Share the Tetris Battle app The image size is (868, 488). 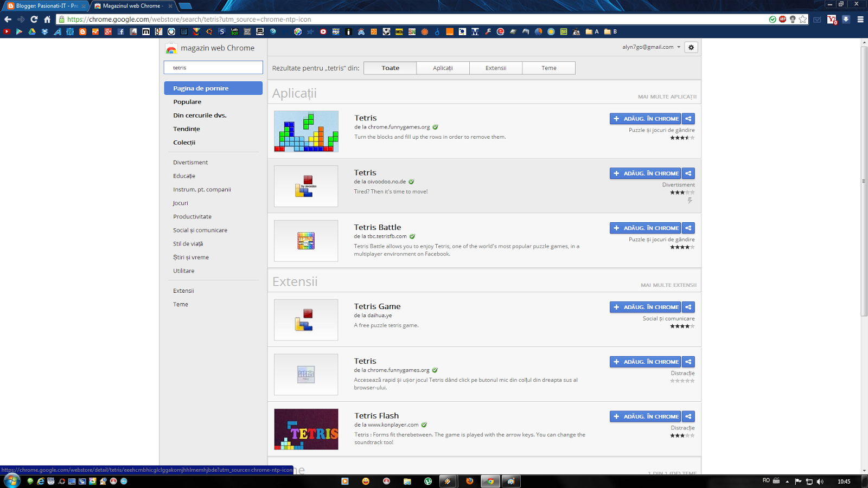coord(688,228)
